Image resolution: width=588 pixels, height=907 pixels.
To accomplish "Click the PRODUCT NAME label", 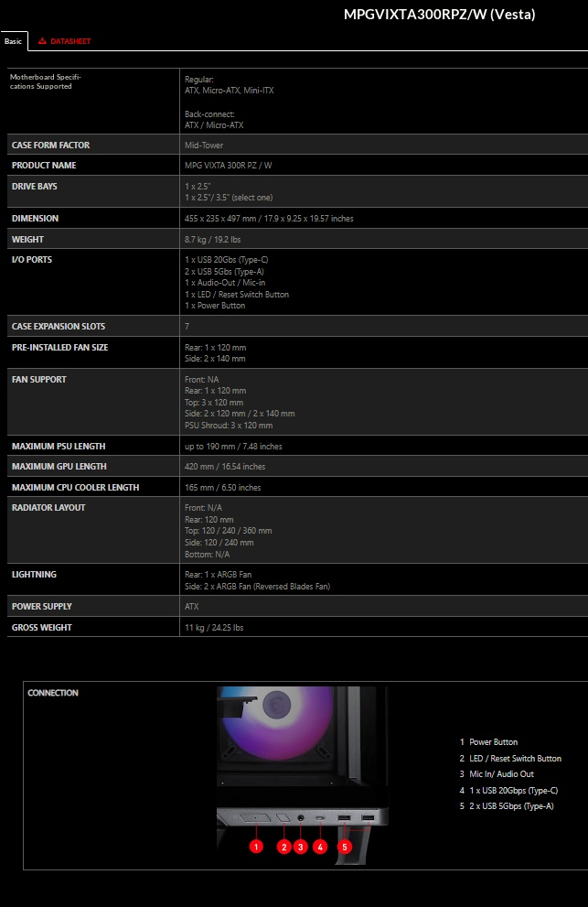I will 44,166.
